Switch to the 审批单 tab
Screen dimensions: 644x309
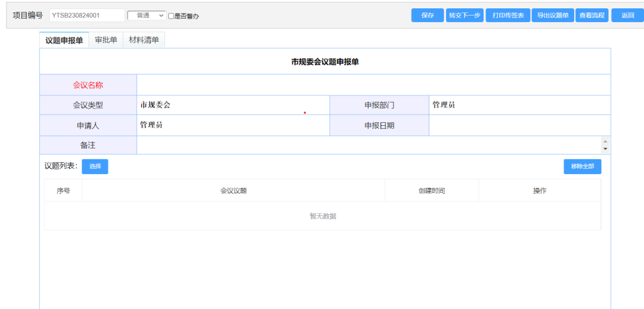pos(106,40)
